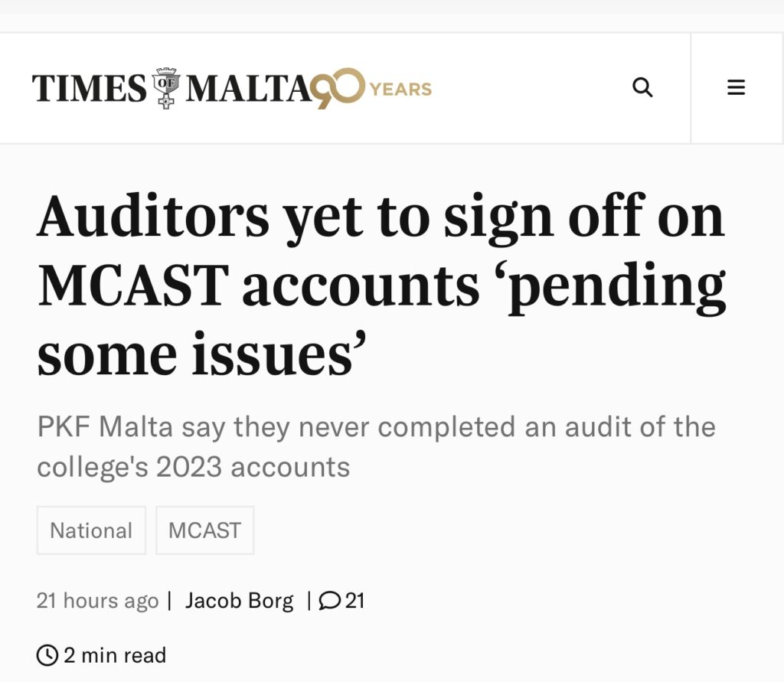Select the MCAST topic tag
Image resolution: width=784 pixels, height=682 pixels.
pyautogui.click(x=205, y=530)
